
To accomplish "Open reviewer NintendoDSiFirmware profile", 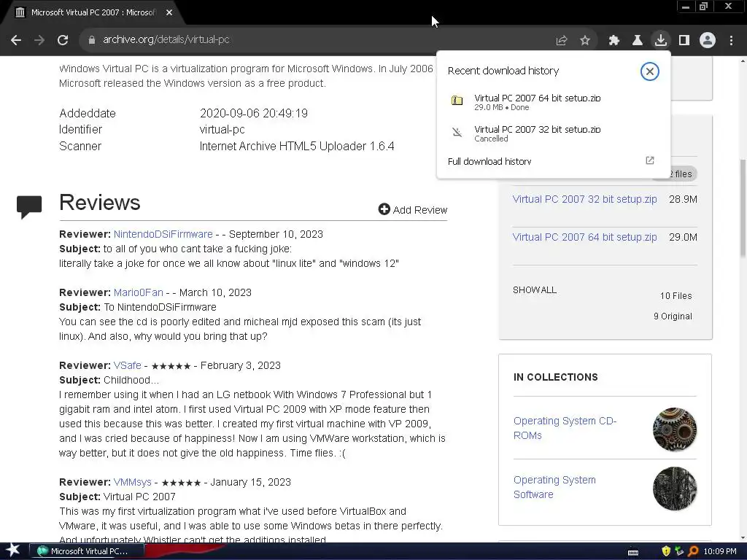I will 163,234.
